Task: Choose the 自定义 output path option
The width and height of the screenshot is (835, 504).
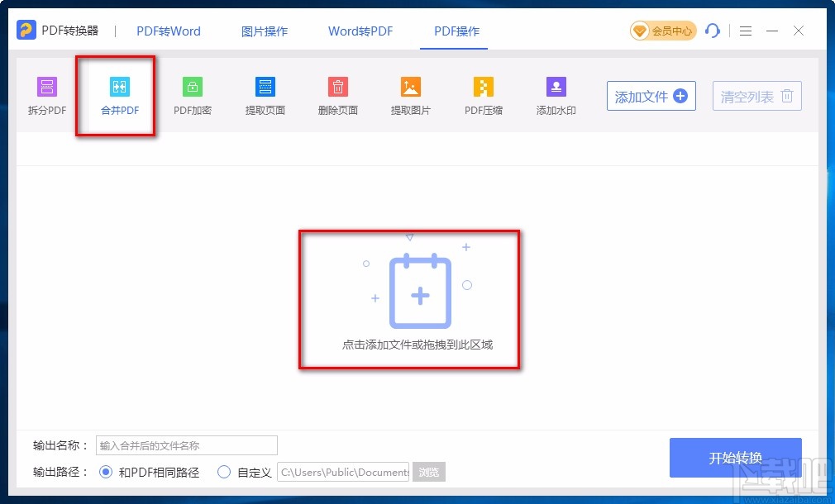Action: (224, 472)
